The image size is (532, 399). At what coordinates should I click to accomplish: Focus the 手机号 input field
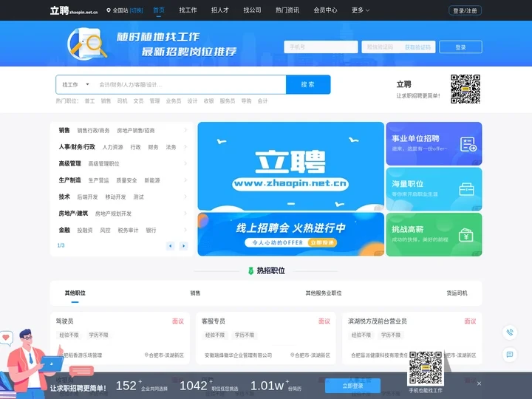[x=321, y=47]
